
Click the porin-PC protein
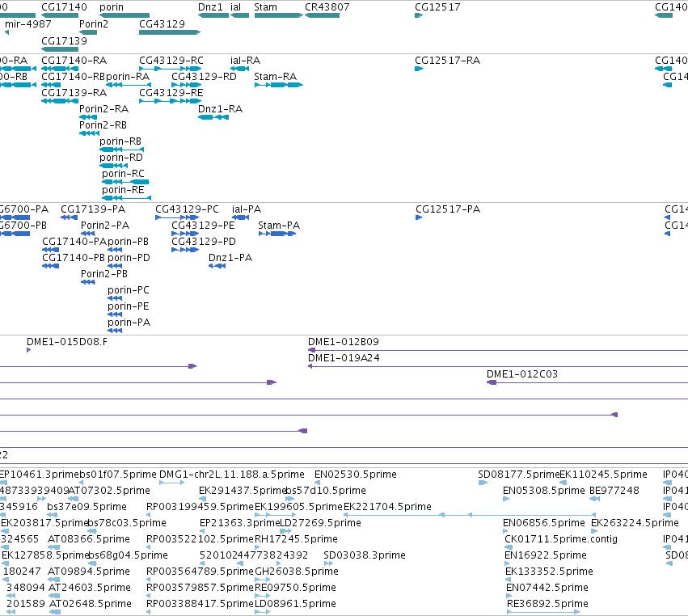tap(115, 299)
